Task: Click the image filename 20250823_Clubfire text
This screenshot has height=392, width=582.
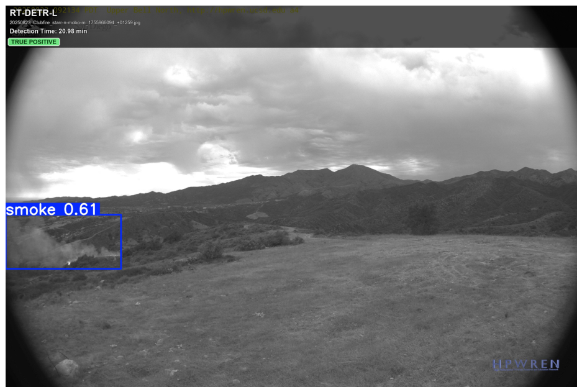Action: 75,22
